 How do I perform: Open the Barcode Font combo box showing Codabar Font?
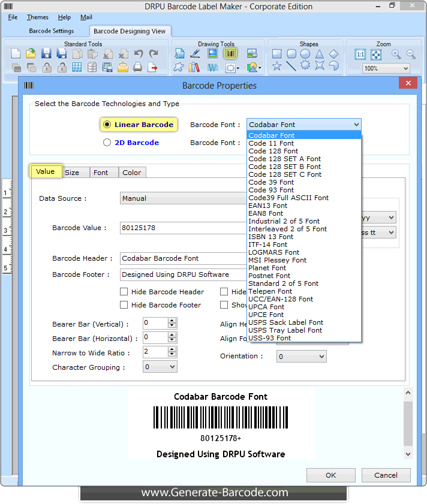[x=304, y=125]
